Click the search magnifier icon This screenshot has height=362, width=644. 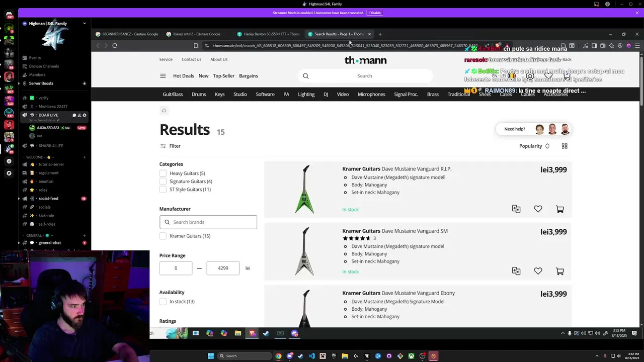[x=305, y=76]
